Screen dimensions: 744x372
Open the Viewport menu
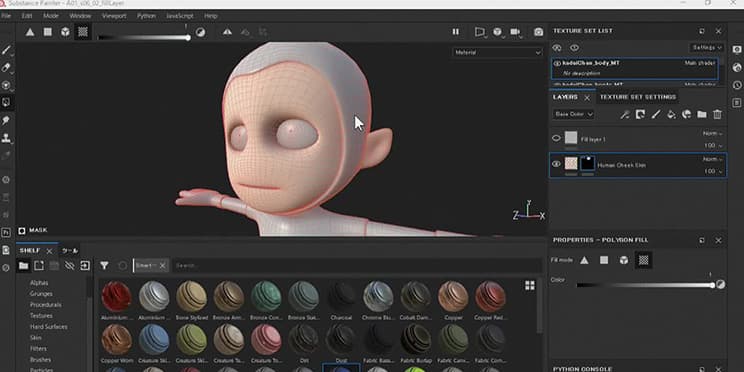point(114,16)
